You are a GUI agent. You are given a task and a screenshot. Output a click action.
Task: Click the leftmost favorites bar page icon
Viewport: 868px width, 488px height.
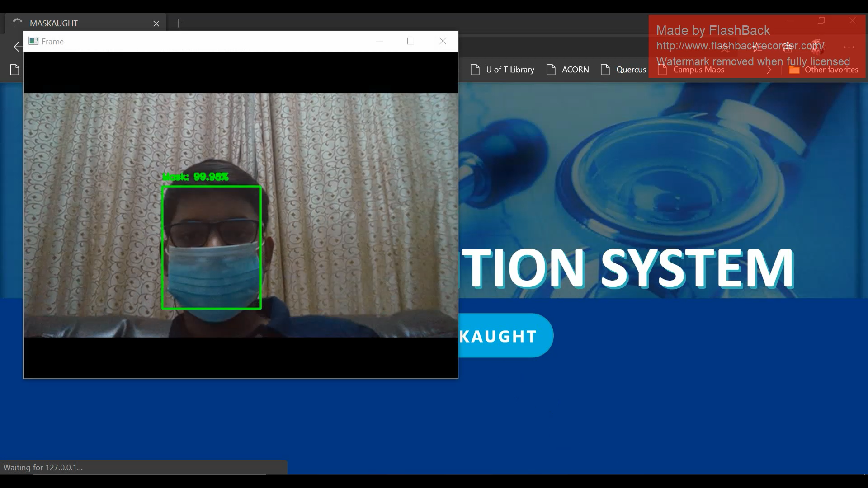(x=14, y=70)
